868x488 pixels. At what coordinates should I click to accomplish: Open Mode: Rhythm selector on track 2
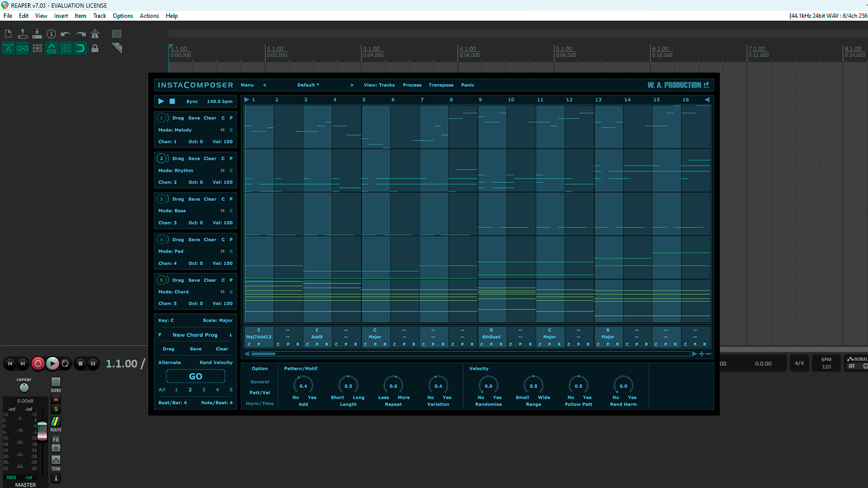(176, 171)
